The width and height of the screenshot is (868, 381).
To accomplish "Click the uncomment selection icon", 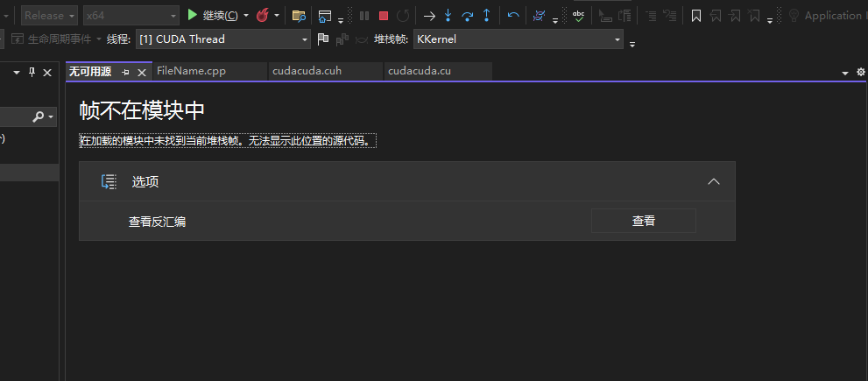I will point(670,16).
